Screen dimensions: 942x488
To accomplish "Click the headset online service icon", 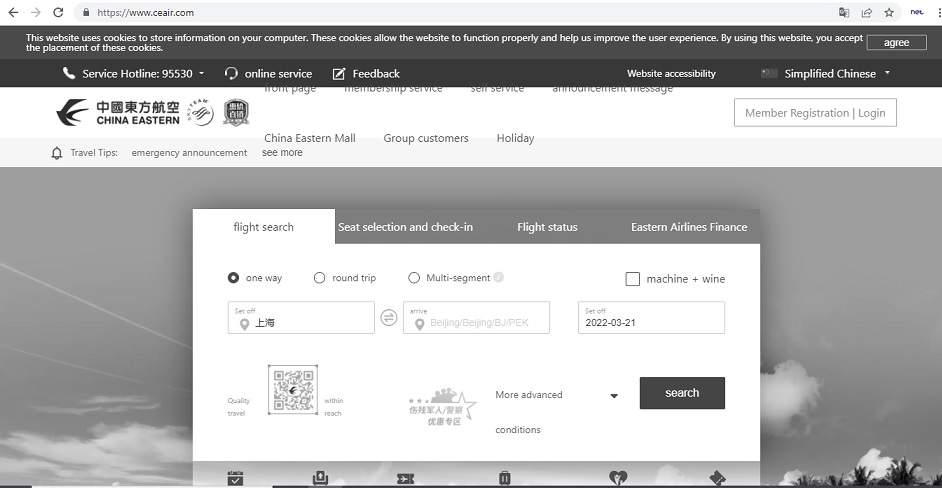I will point(231,73).
